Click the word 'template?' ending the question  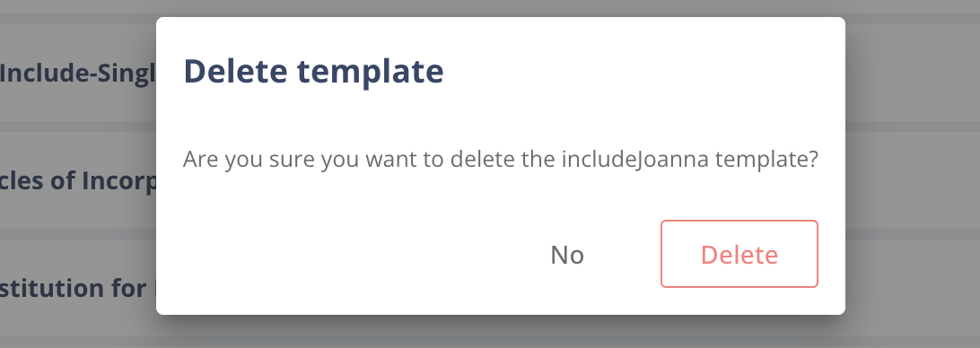tap(766, 160)
